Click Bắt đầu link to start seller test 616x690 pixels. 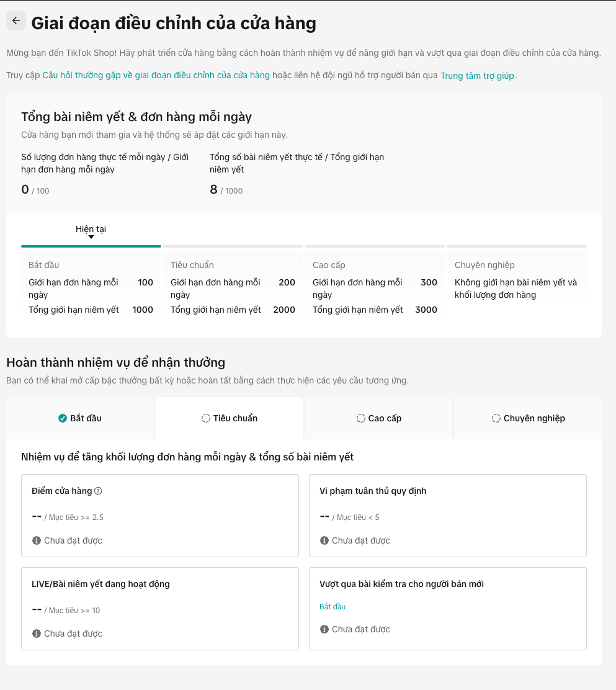333,606
